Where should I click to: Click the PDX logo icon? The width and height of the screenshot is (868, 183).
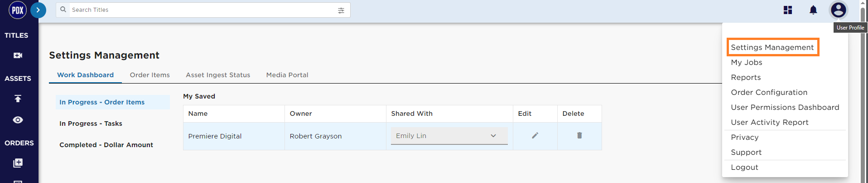[18, 10]
